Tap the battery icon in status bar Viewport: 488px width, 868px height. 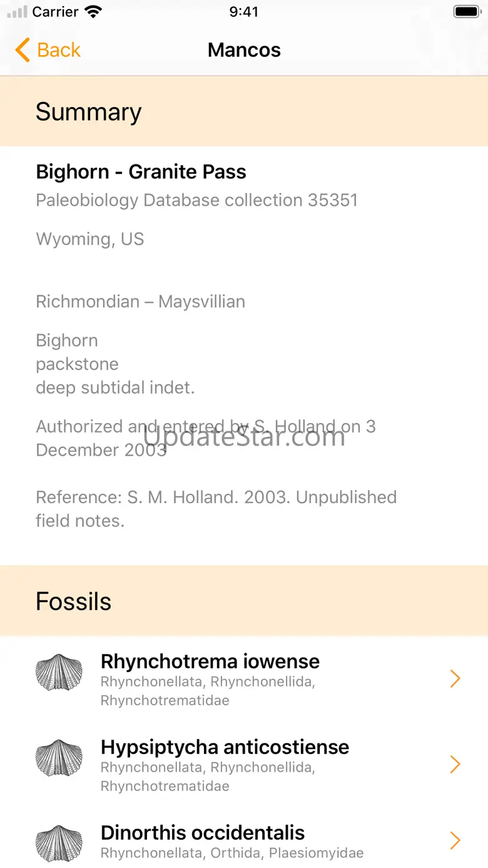click(x=466, y=12)
